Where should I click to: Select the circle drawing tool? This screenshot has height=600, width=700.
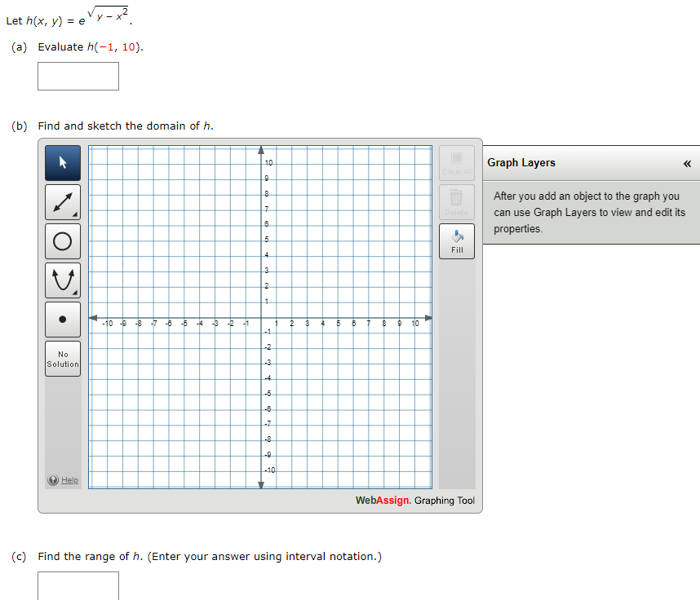coord(63,240)
